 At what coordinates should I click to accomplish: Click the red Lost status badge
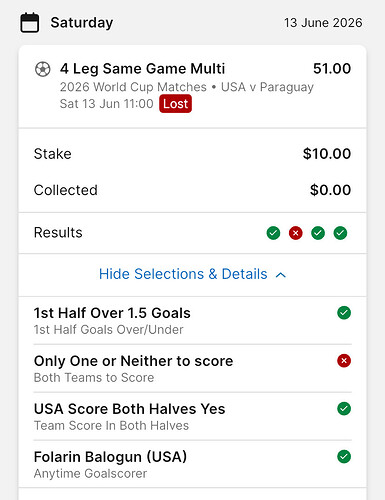tap(175, 104)
